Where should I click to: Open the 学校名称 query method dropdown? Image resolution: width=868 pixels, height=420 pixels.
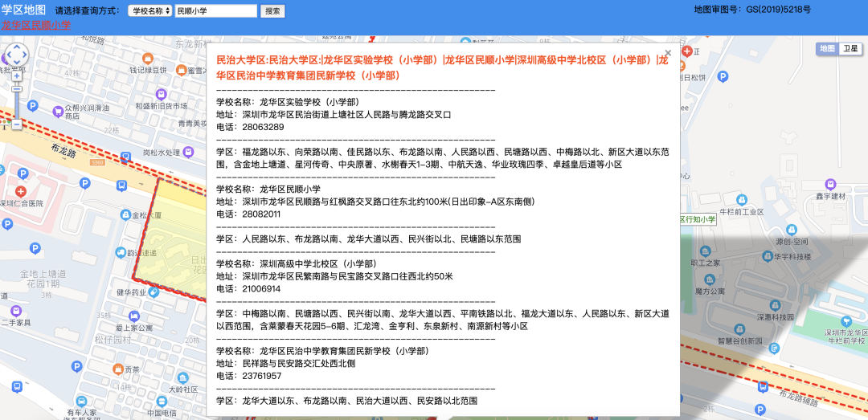tap(150, 11)
